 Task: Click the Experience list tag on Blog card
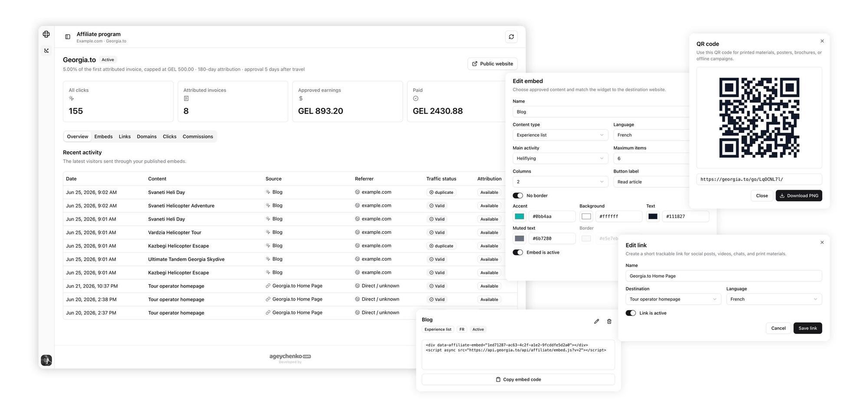click(x=438, y=330)
